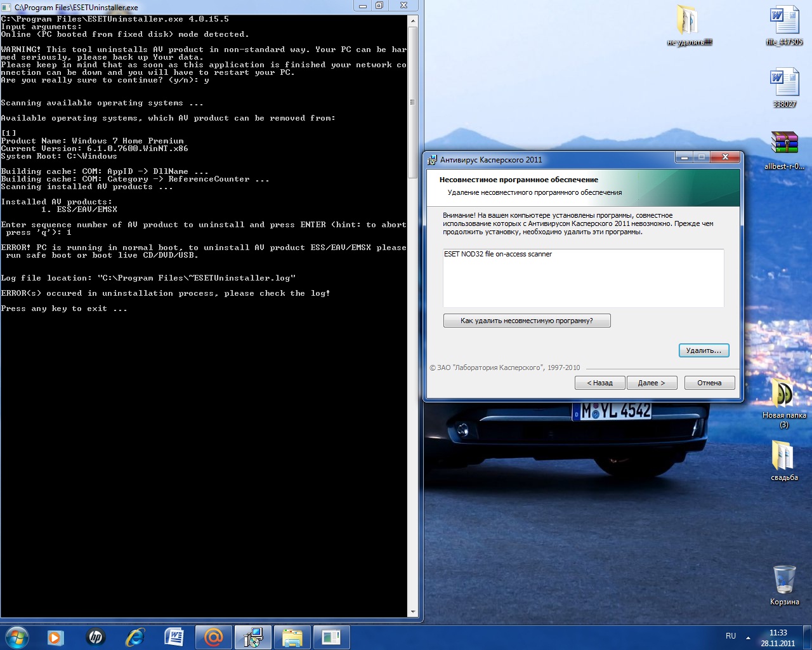Close the Kaspersky 2011 installer window

[724, 157]
